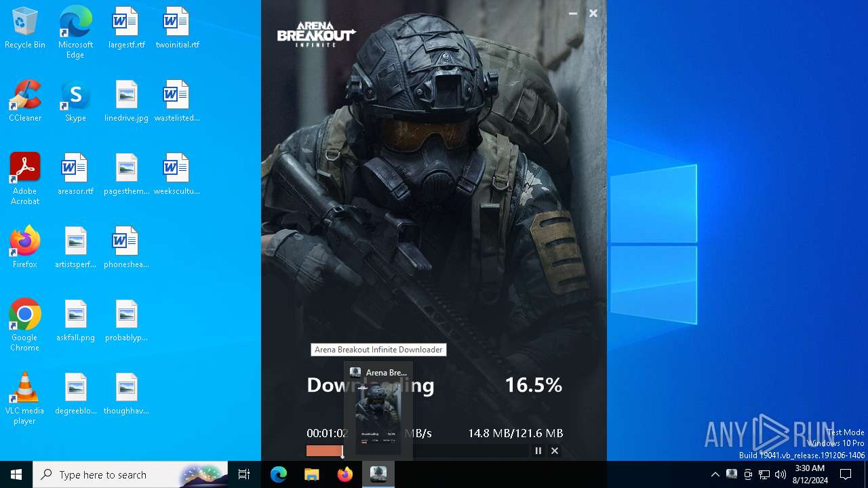Select askfall.png file on desktop
The image size is (868, 488).
coord(75,321)
